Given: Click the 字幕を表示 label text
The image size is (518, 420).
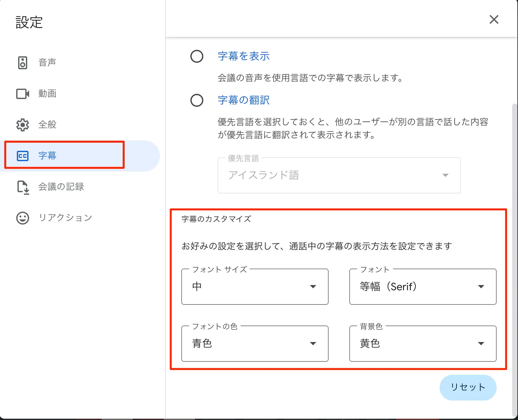Looking at the screenshot, I should click(243, 56).
